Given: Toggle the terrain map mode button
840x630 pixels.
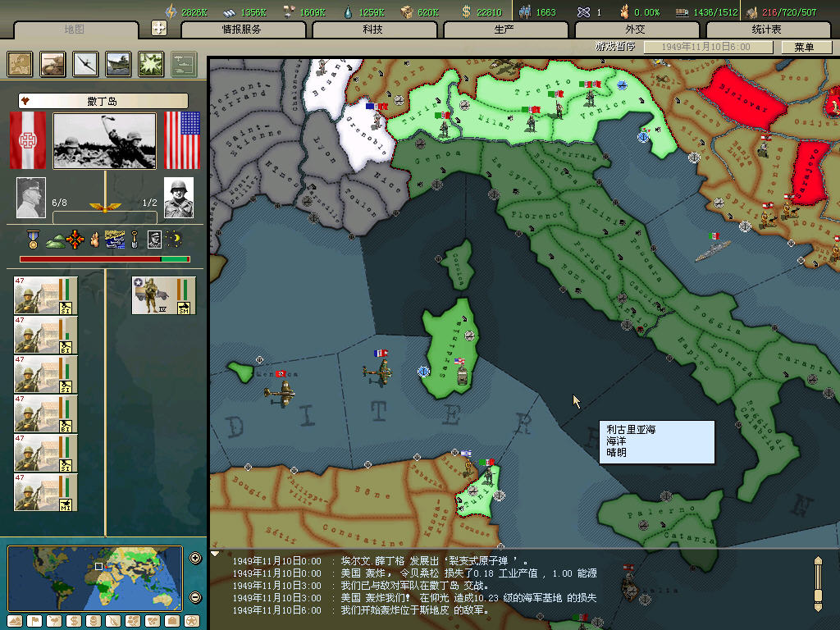Looking at the screenshot, I should pyautogui.click(x=13, y=621).
